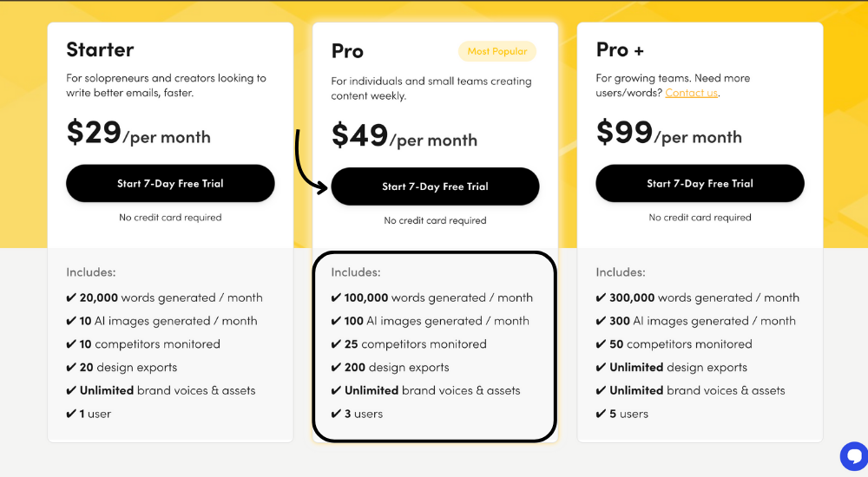
Task: Click checkmark beside 300,000 words generated
Action: click(601, 297)
